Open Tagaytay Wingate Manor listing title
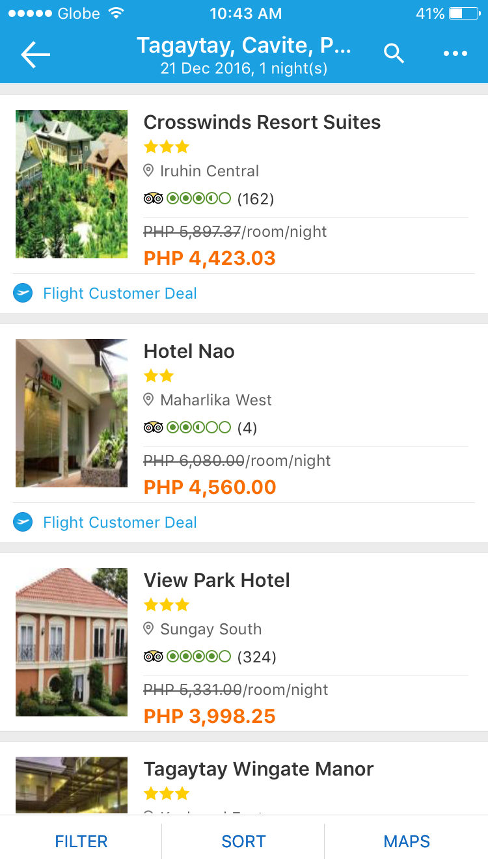Image resolution: width=488 pixels, height=868 pixels. click(258, 769)
